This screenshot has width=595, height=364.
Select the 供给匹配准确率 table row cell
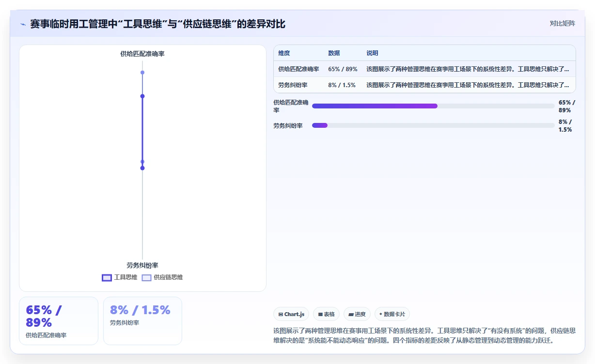coord(298,69)
